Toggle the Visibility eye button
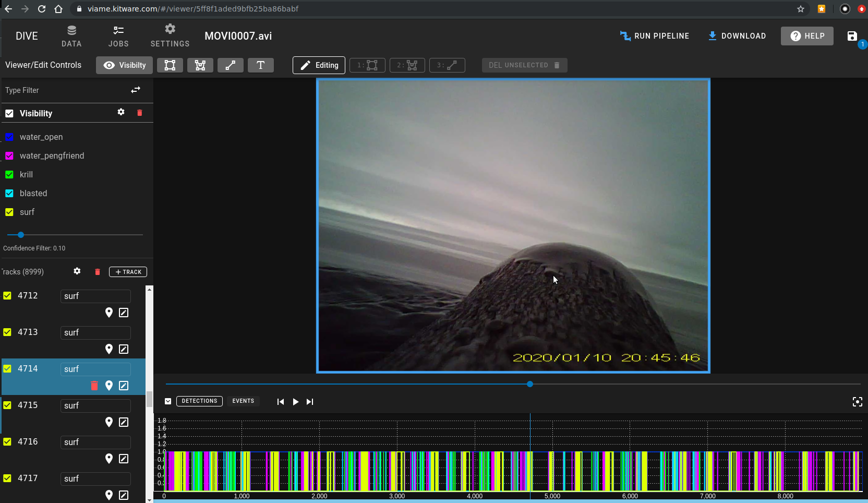Screen dimensions: 868x503 click(x=124, y=65)
